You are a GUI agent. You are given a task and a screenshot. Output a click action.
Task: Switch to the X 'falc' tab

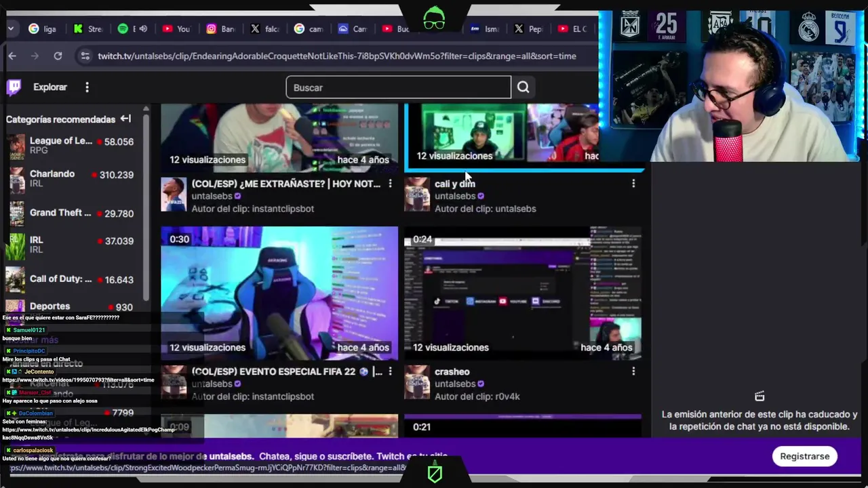(265, 28)
